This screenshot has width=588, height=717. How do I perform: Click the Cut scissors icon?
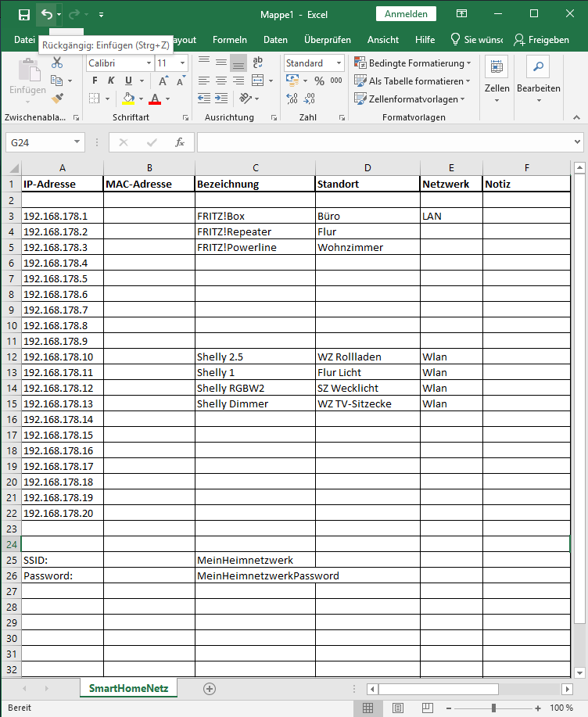[x=57, y=63]
